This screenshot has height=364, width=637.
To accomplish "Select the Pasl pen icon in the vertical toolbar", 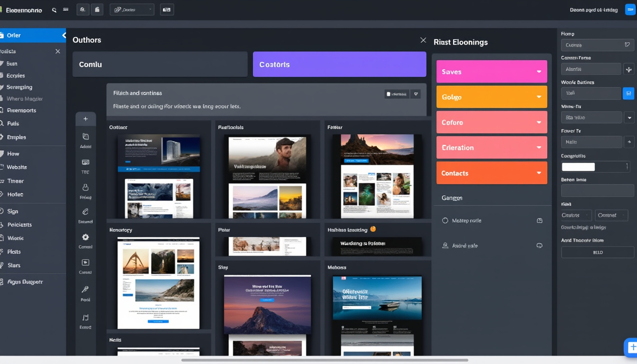I will [x=85, y=290].
